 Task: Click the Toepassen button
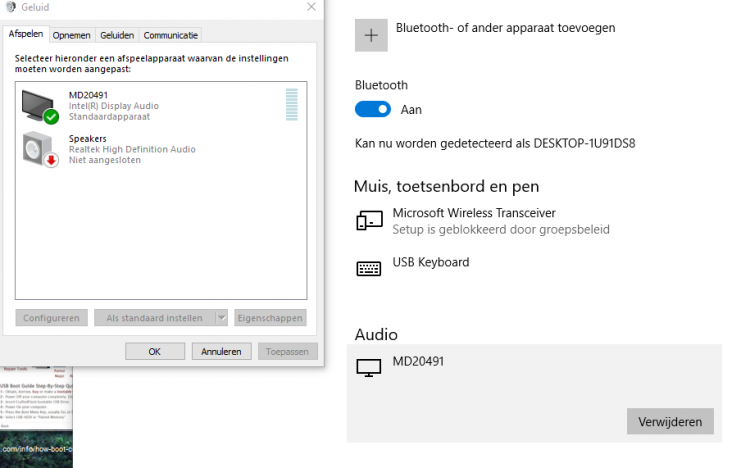pos(287,351)
